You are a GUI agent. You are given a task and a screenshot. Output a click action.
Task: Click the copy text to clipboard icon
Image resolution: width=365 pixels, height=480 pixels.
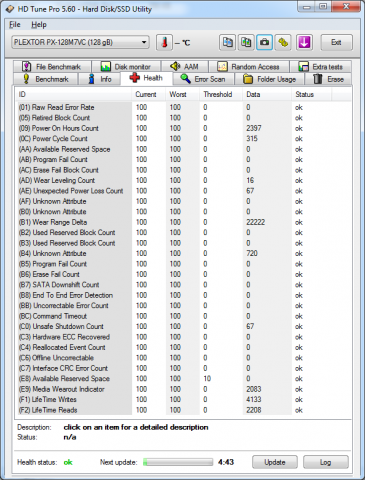228,42
